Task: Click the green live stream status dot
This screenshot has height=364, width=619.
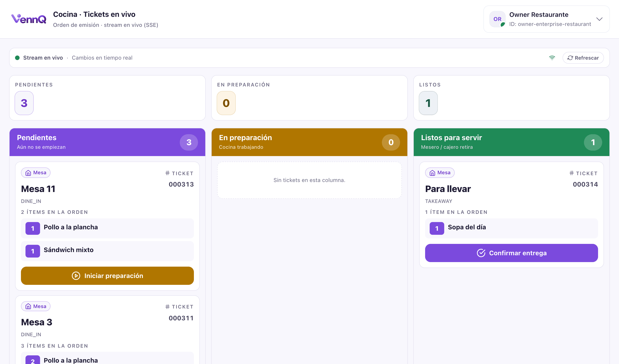Action: pyautogui.click(x=17, y=58)
